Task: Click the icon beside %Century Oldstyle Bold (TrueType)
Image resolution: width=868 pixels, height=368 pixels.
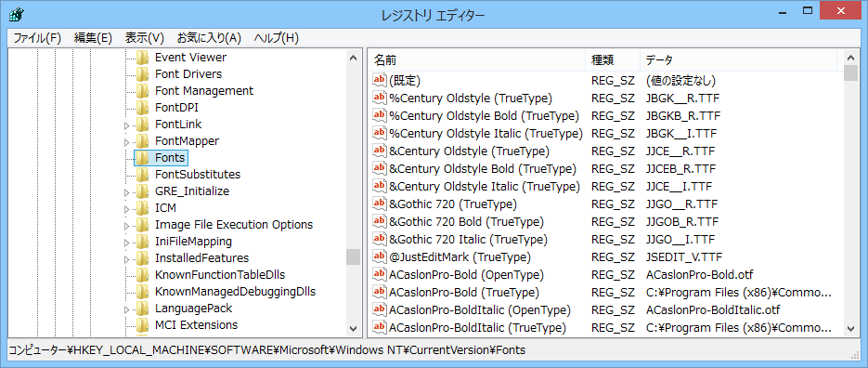Action: coord(379,116)
